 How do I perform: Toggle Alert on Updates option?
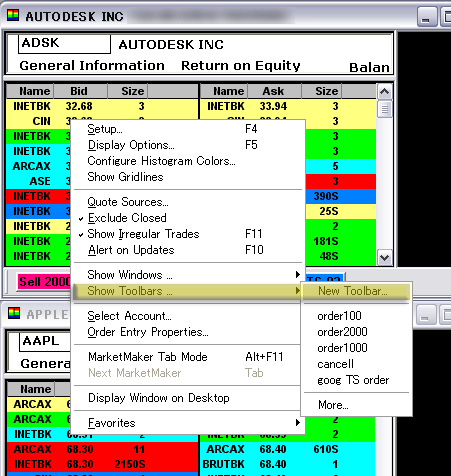(188, 250)
